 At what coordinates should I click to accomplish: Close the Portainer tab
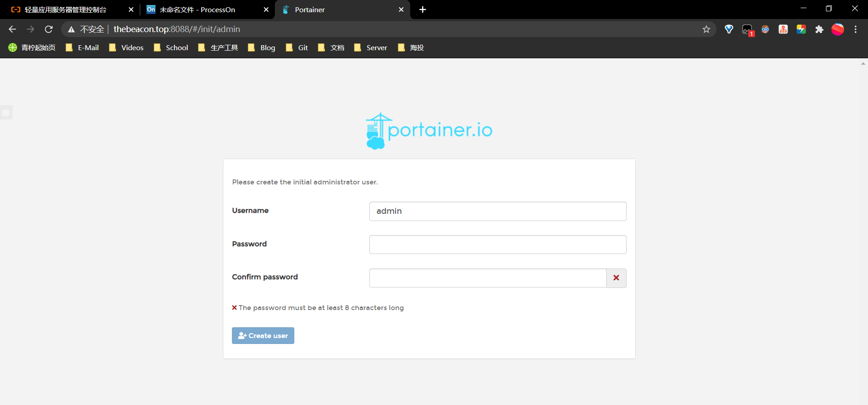click(401, 9)
